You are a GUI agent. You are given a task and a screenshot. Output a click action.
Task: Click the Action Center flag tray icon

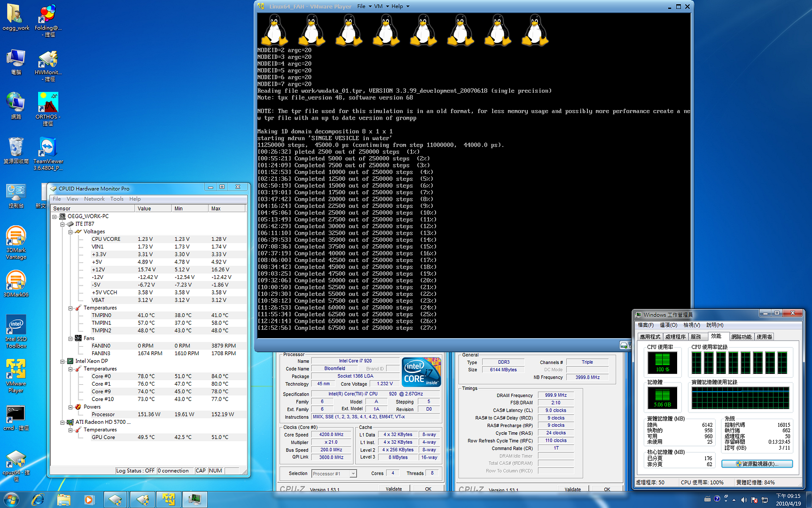[x=754, y=500]
